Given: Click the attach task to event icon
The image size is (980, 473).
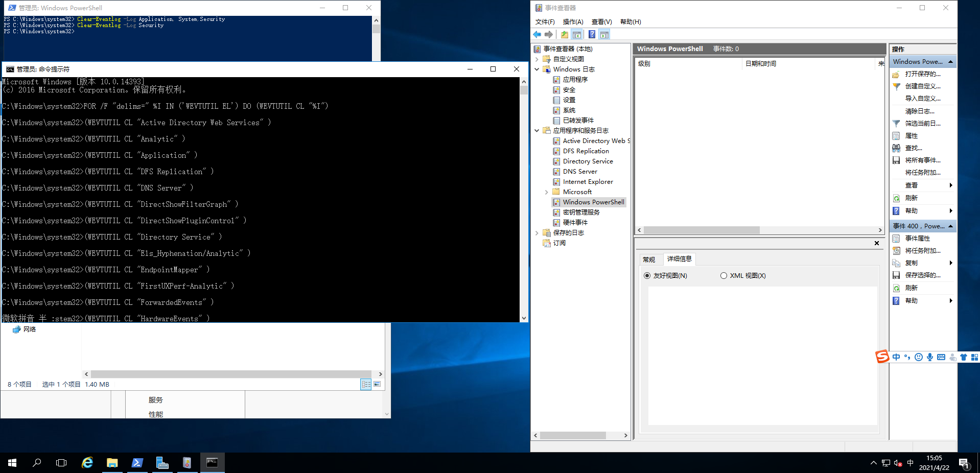Looking at the screenshot, I should [x=896, y=251].
